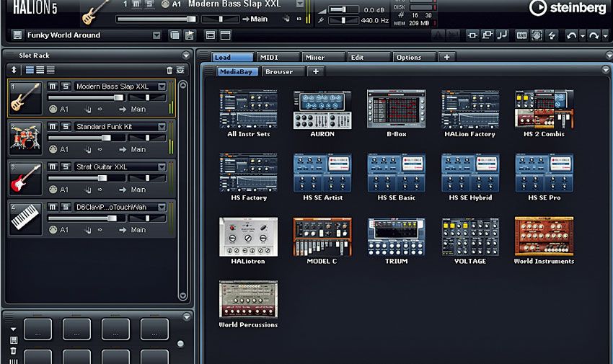613x364 pixels.
Task: Select the MODEL C organ icon
Action: pos(322,236)
